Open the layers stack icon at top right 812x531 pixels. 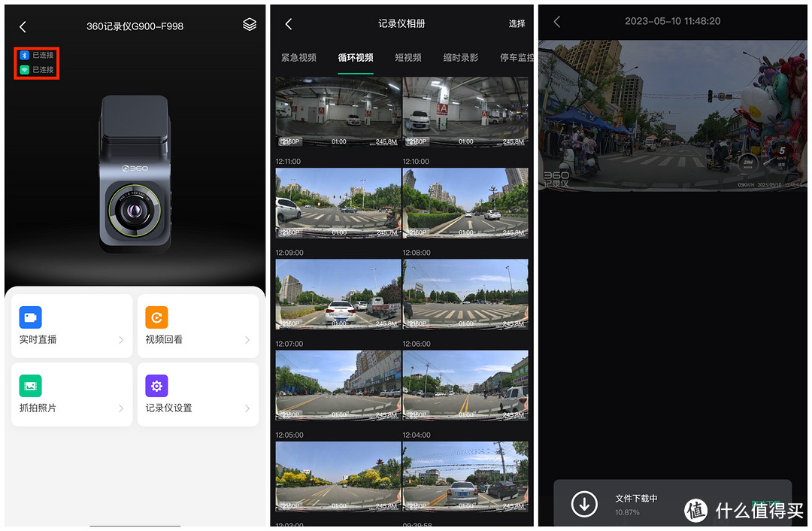pos(250,25)
